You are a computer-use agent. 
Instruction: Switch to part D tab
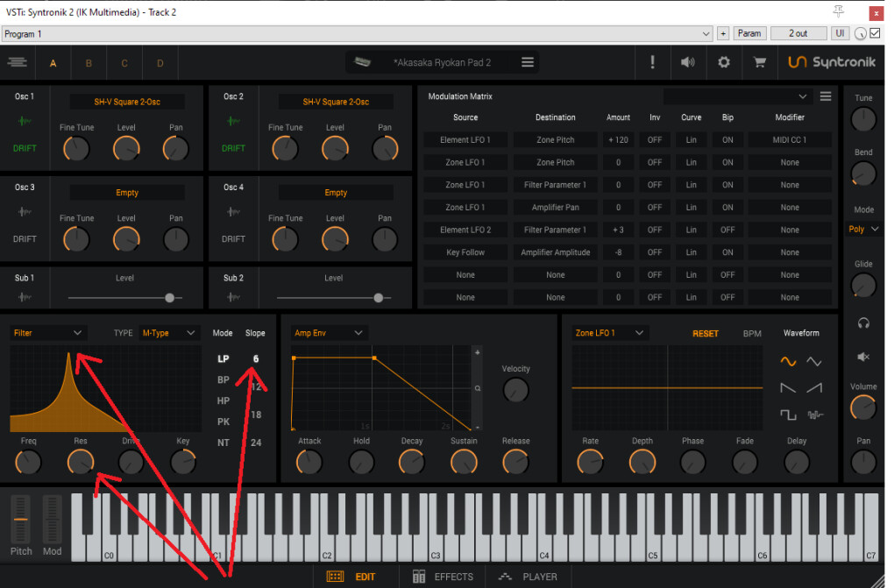(160, 63)
